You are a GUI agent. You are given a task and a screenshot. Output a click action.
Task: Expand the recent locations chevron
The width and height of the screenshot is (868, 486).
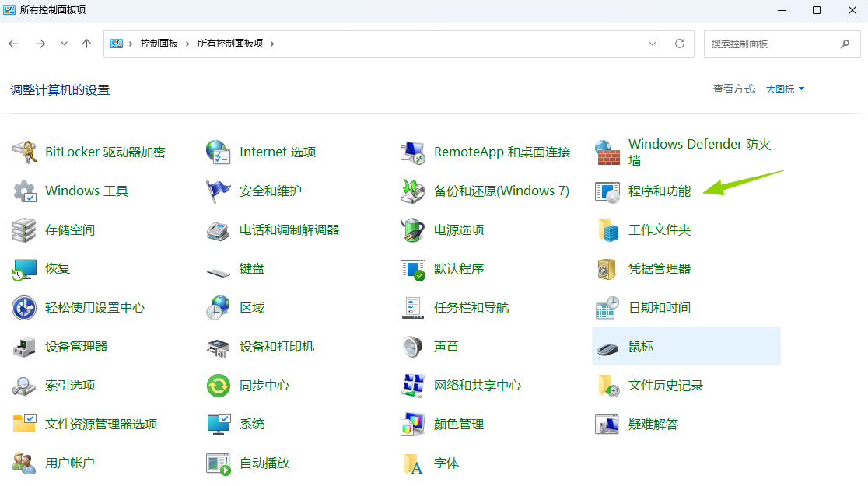pos(64,44)
